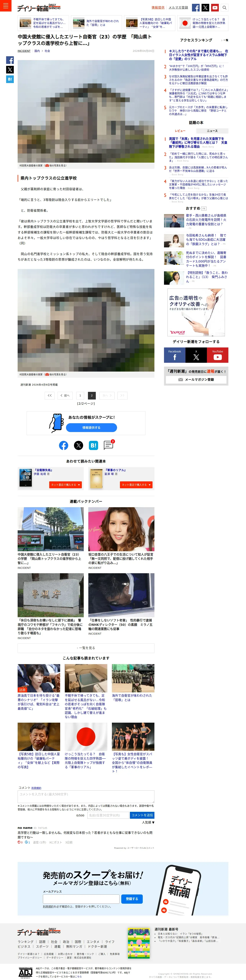This screenshot has height=980, width=246.
Task: Follow on X in the follow section
Action: (196, 355)
